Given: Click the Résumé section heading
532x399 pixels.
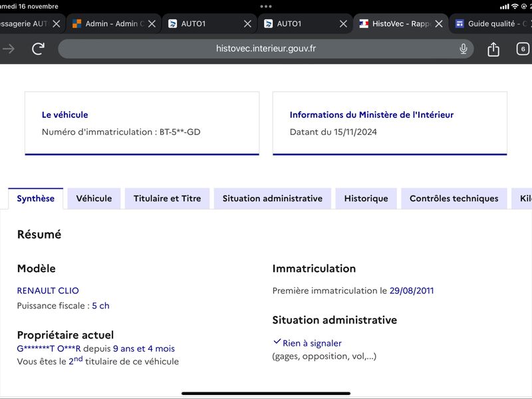Looking at the screenshot, I should [x=39, y=235].
